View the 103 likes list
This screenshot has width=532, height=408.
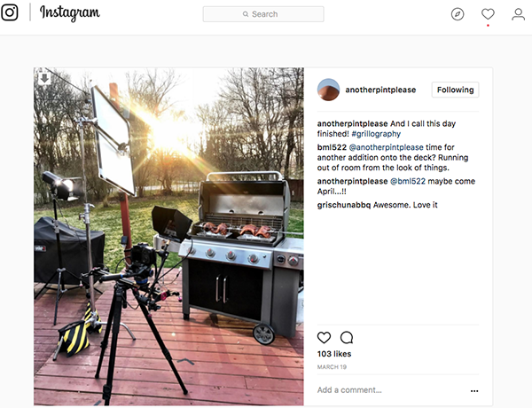click(x=334, y=354)
